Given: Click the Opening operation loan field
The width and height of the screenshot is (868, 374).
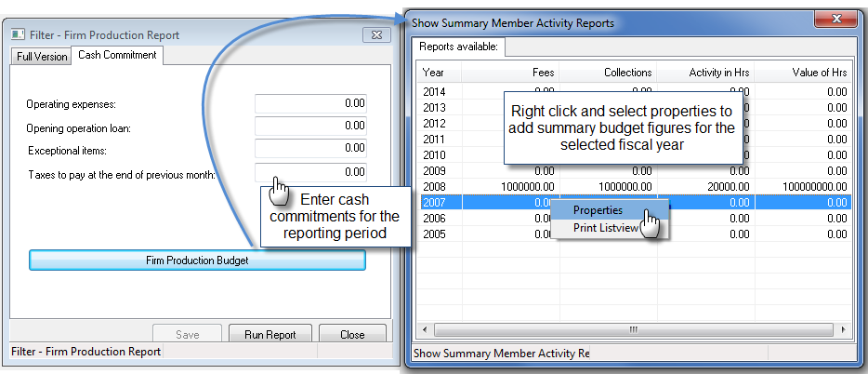Looking at the screenshot, I should tap(310, 127).
